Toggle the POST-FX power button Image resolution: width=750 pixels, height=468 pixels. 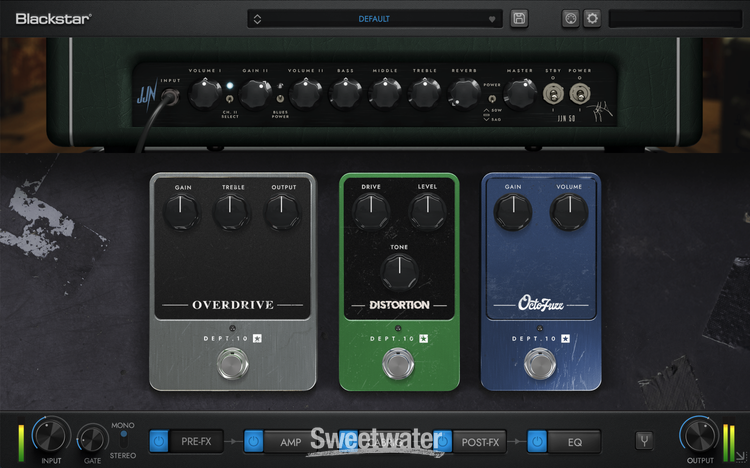coord(443,441)
